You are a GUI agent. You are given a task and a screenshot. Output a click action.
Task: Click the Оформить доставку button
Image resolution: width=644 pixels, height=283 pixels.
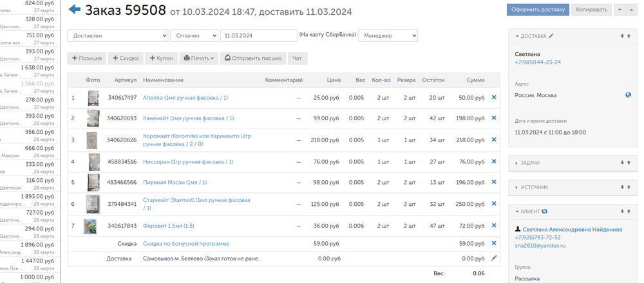click(537, 10)
